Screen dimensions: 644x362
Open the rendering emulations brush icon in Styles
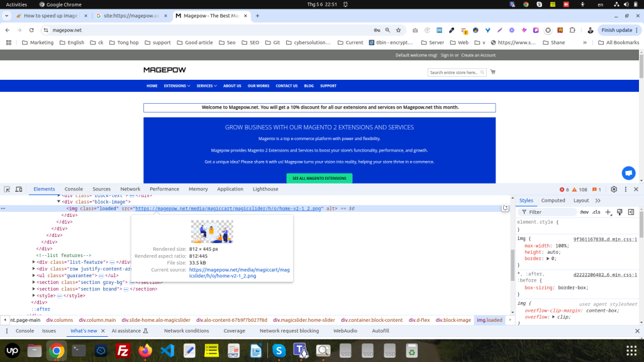[619, 212]
